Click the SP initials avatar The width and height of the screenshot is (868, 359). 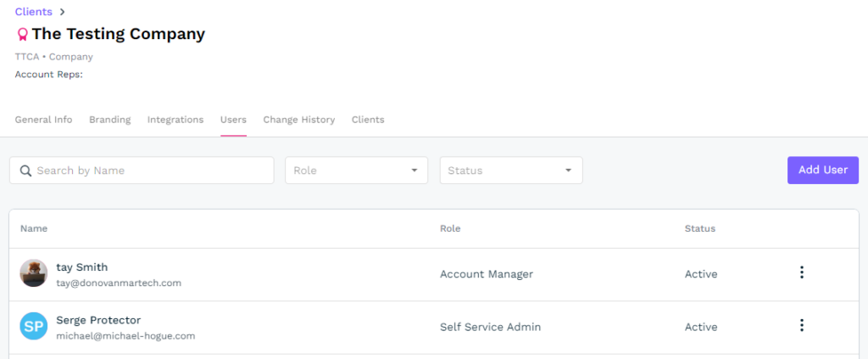coord(33,326)
